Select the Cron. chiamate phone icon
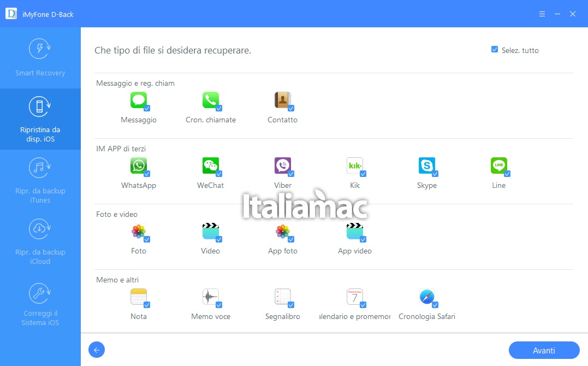The image size is (588, 366). click(210, 100)
